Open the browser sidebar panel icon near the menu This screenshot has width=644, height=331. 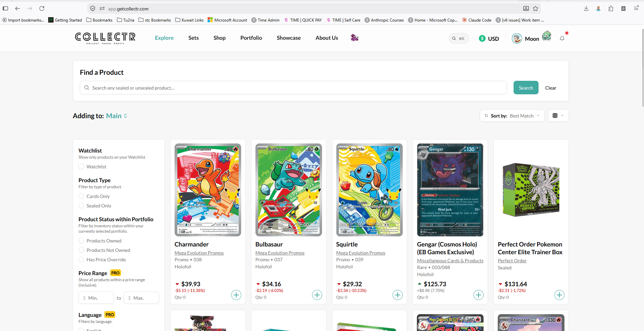pos(623,8)
